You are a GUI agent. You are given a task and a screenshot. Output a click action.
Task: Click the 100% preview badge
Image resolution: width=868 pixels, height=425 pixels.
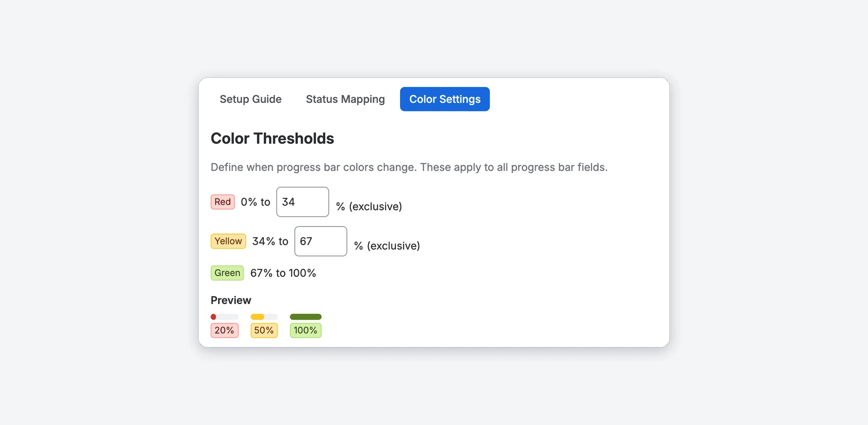click(306, 331)
